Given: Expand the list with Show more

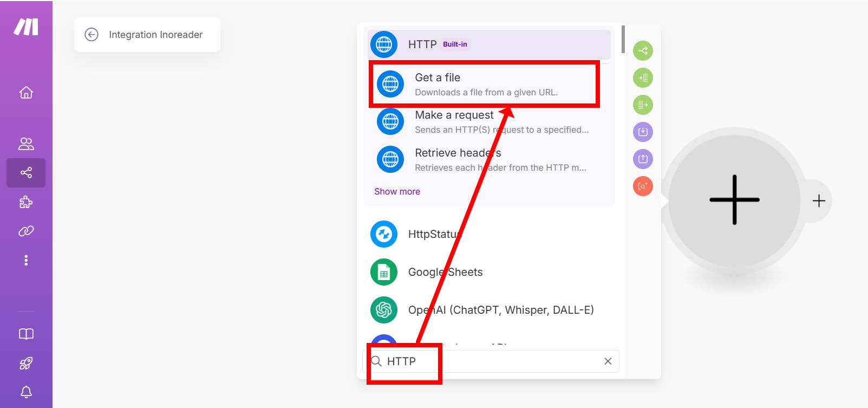Looking at the screenshot, I should point(397,191).
